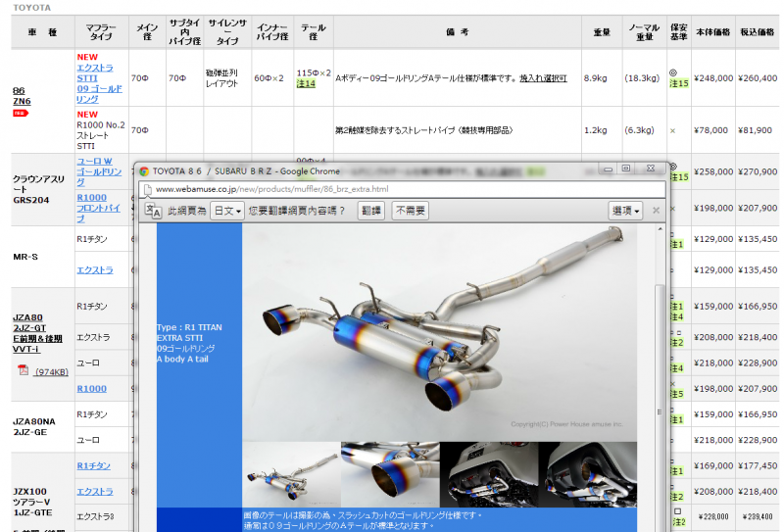Select the fourth thumbnail showing installed tailpipe
Image resolution: width=784 pixels, height=532 pixels.
tap(588, 474)
